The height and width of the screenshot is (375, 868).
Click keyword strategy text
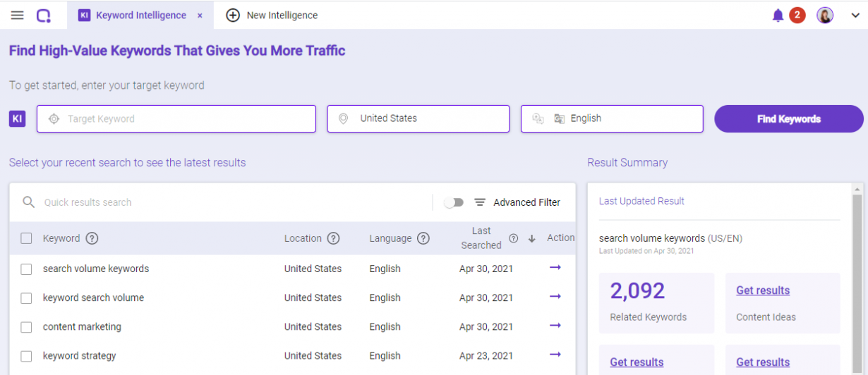tap(79, 355)
